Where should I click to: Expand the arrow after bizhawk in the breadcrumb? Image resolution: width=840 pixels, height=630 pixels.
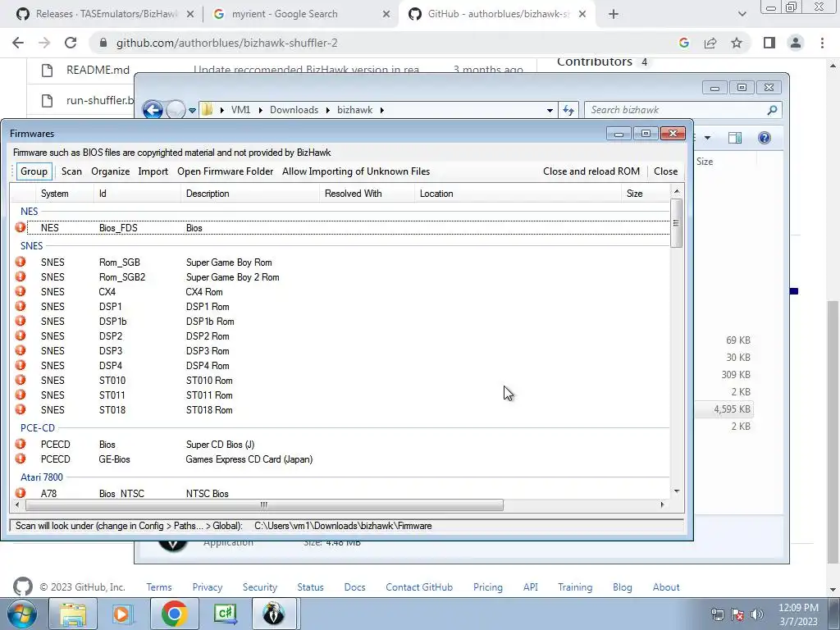[382, 110]
